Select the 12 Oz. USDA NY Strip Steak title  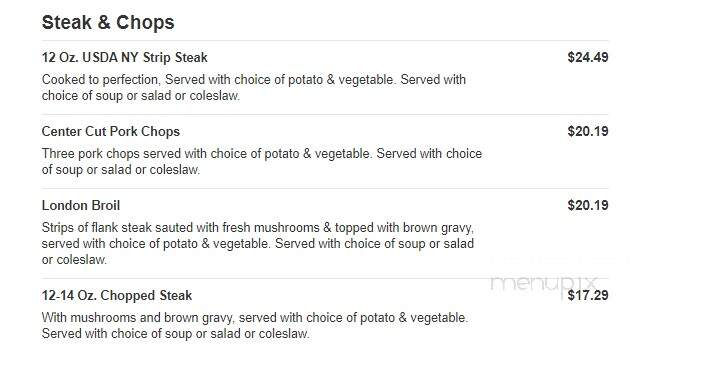124,58
